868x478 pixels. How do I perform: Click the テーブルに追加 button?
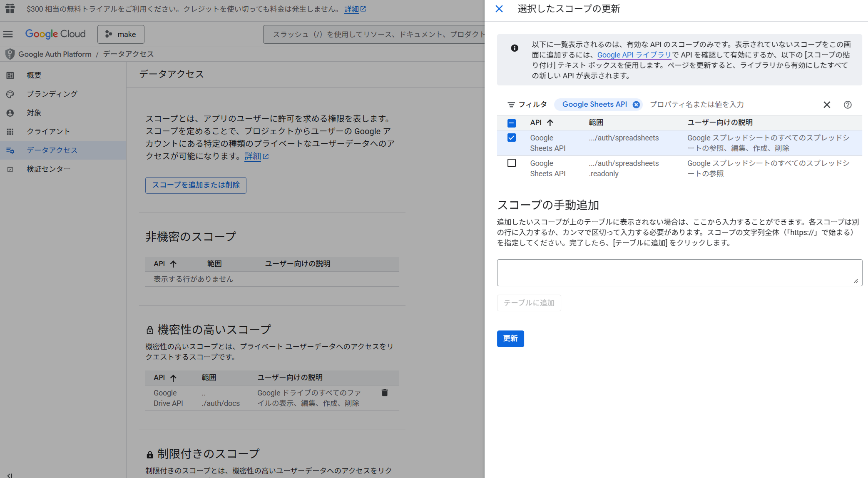click(x=529, y=303)
